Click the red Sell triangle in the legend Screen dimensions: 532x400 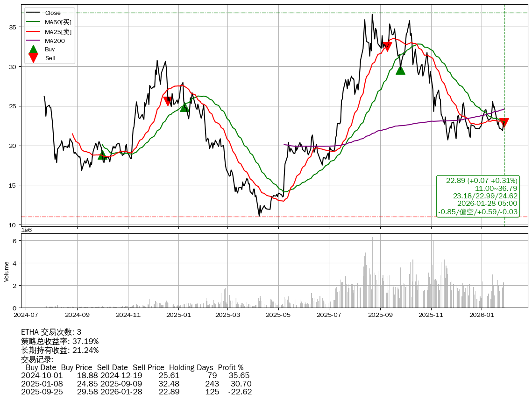pyautogui.click(x=33, y=58)
